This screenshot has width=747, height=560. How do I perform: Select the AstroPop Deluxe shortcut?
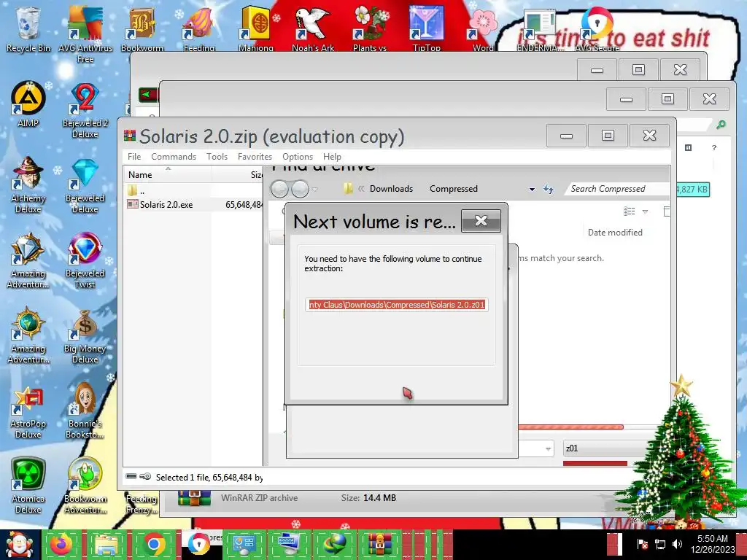point(28,411)
